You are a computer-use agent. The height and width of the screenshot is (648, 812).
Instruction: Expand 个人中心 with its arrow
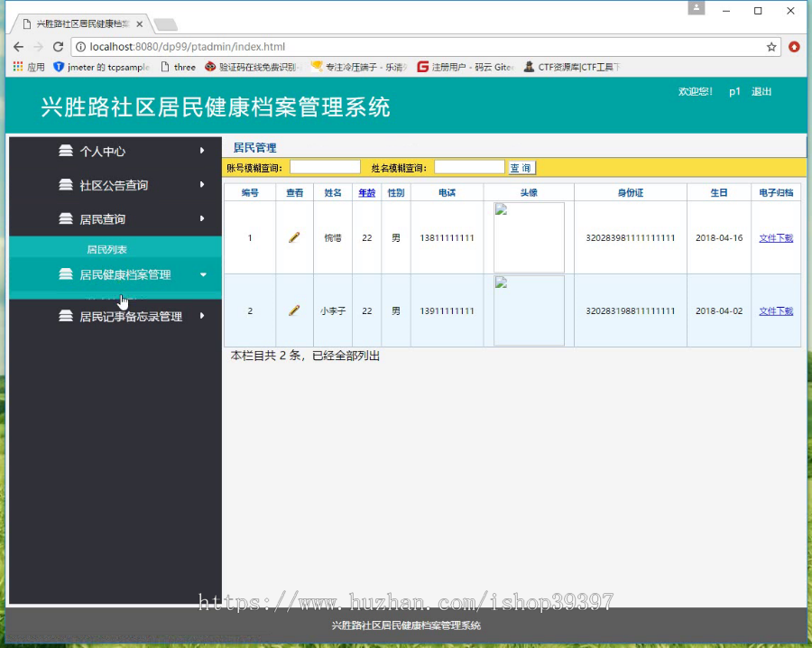click(x=202, y=150)
